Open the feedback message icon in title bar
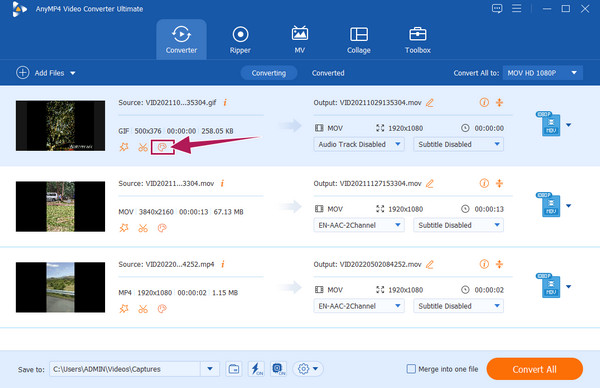 click(x=497, y=8)
